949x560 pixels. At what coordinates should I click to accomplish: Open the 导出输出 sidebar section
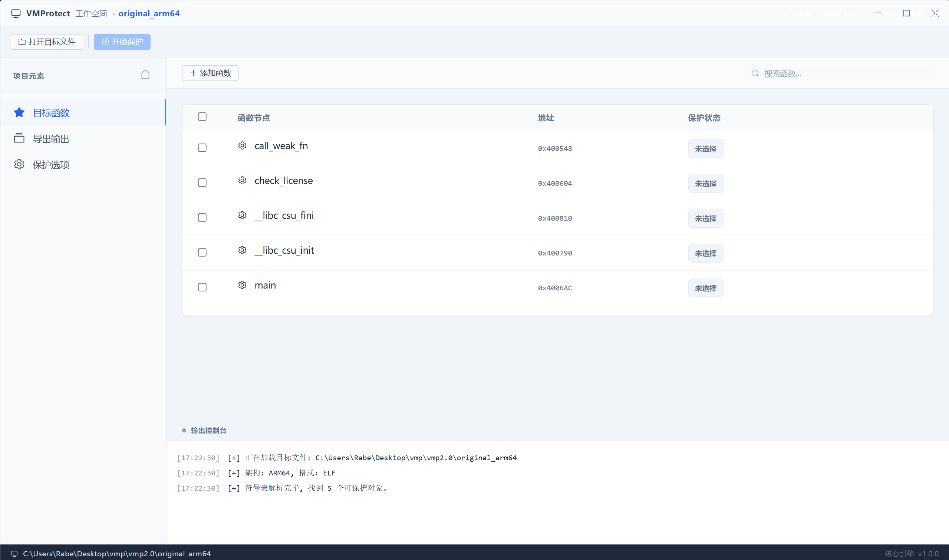coord(83,138)
